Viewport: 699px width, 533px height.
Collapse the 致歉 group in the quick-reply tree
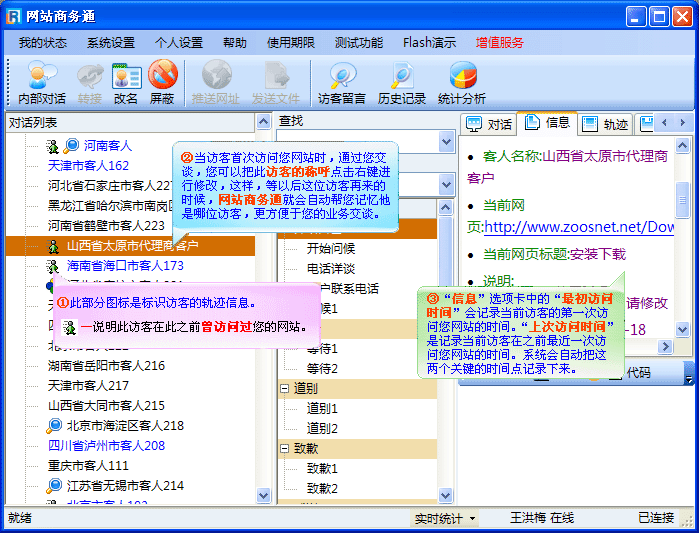coord(285,448)
